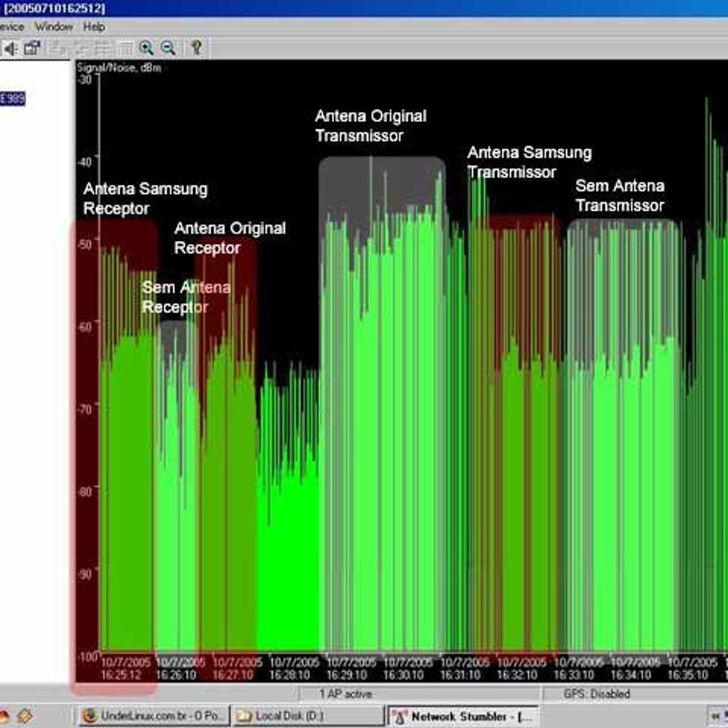The width and height of the screenshot is (728, 728).
Task: Click the Network Stumbler taskbar button
Action: [x=462, y=717]
